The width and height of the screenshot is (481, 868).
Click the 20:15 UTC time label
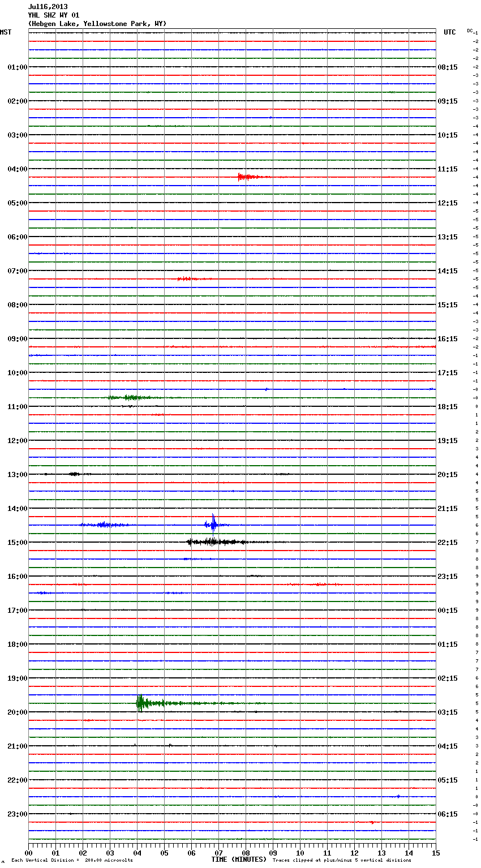pos(448,475)
